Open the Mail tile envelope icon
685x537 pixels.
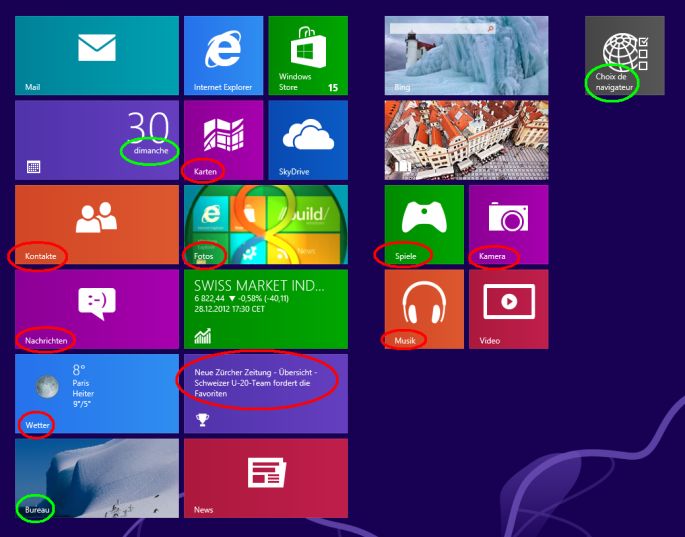click(97, 48)
